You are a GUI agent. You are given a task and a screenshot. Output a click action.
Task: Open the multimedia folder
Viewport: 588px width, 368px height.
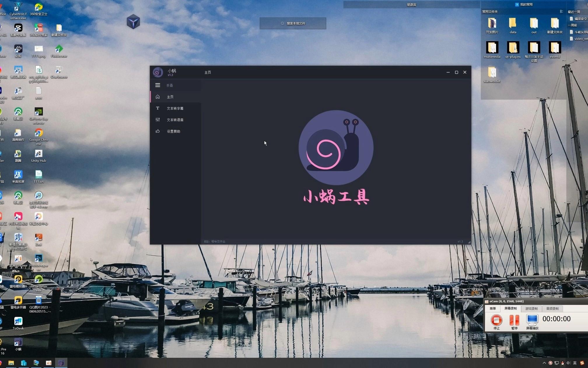point(492,50)
